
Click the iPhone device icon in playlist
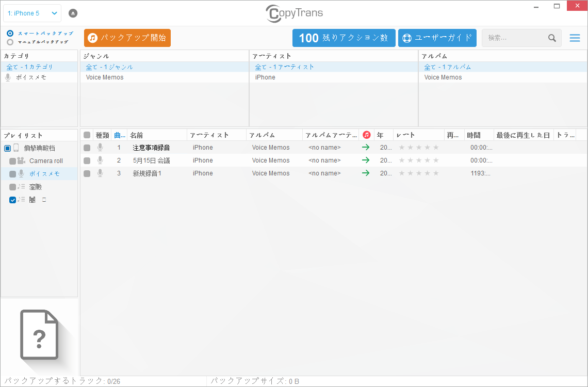[x=16, y=148]
